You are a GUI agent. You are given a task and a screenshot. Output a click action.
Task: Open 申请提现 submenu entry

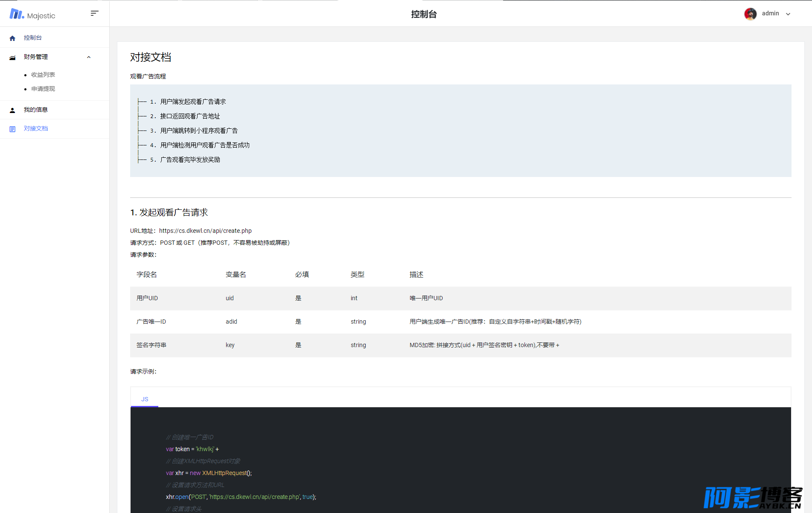(43, 89)
